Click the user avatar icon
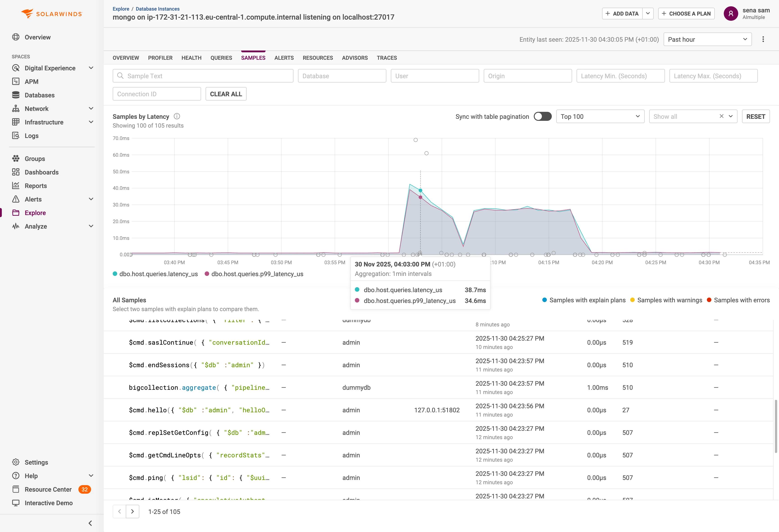This screenshot has height=532, width=779. tap(731, 14)
